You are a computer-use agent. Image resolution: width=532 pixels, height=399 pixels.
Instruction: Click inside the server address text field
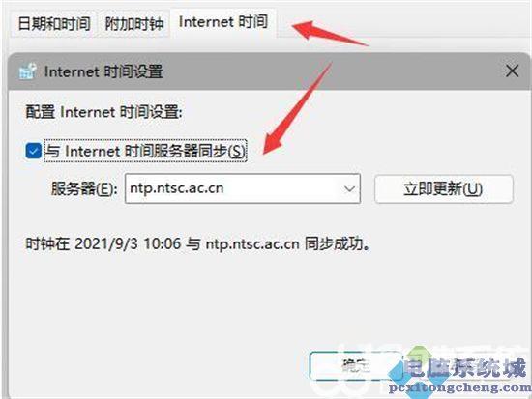[x=232, y=188]
